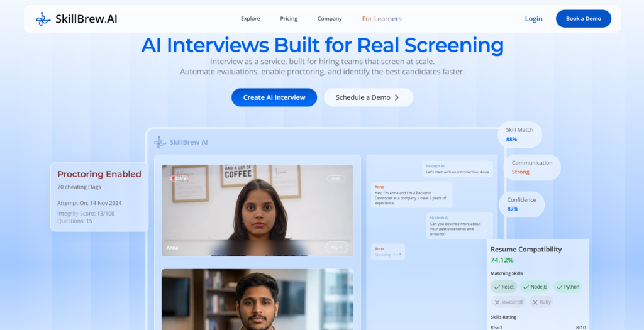Click the 'Integrity Score: 13/100' text
The image size is (644, 330).
click(86, 214)
